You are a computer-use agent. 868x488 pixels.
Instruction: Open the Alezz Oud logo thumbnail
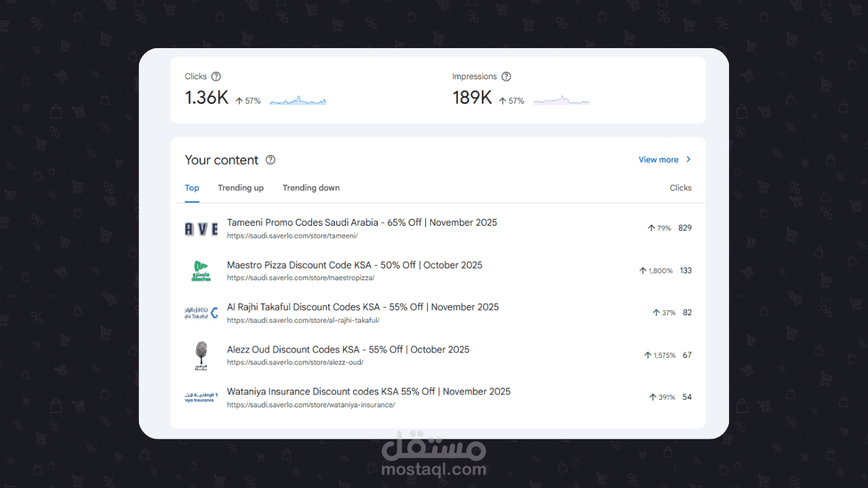pos(201,355)
